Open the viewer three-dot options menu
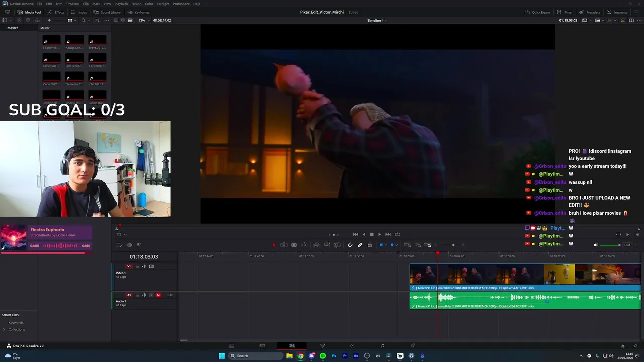644x362 pixels. pos(639,20)
